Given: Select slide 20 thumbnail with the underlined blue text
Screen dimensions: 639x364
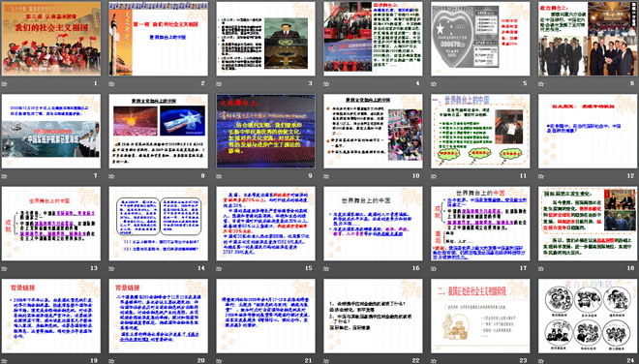Looking at the screenshot, I should [159, 316].
